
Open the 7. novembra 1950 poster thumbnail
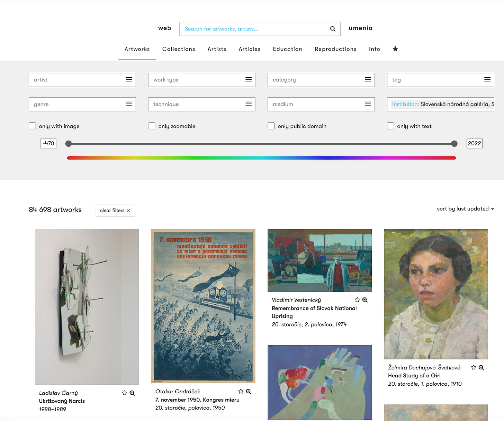point(203,306)
